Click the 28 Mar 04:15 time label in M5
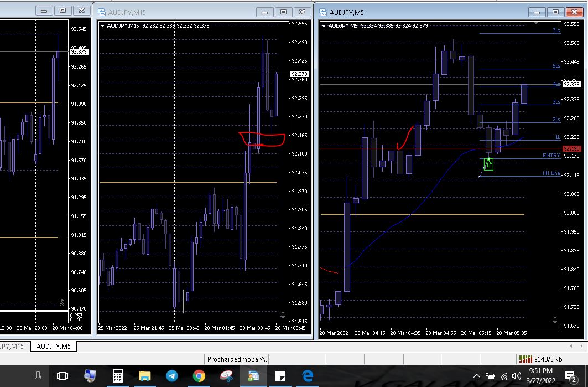 click(x=370, y=333)
